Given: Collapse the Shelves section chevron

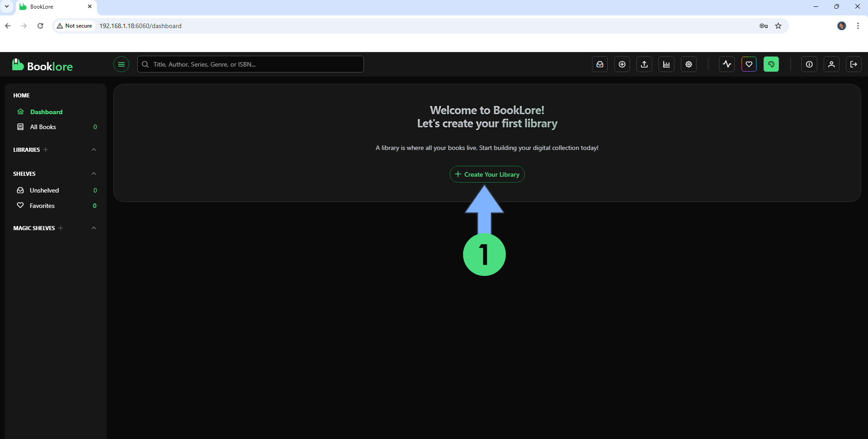Looking at the screenshot, I should coord(94,174).
